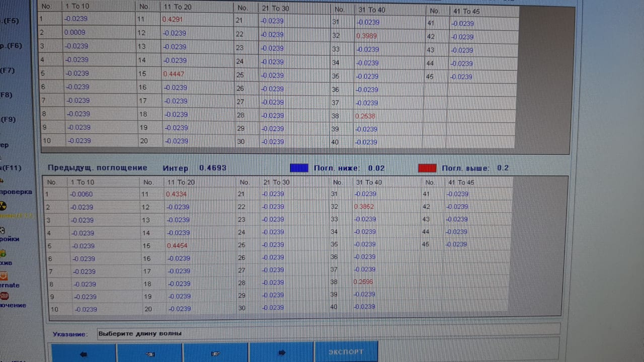The width and height of the screenshot is (644, 362).
Task: Click the red 'Погл. выше' color swatch
Action: (427, 168)
